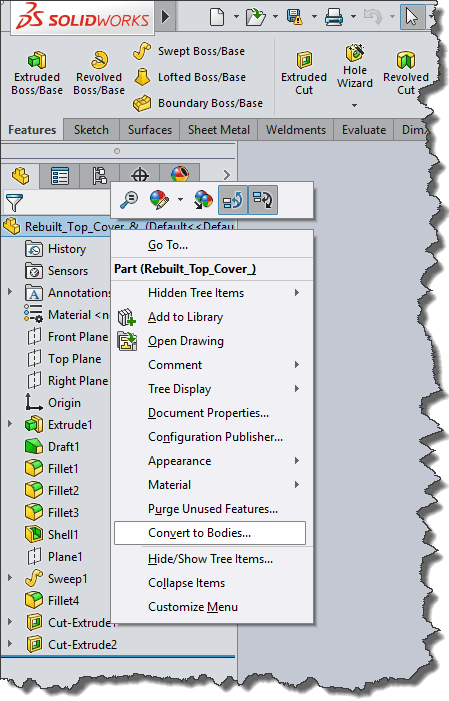Choose Hide/Show Tree Items...

point(212,559)
